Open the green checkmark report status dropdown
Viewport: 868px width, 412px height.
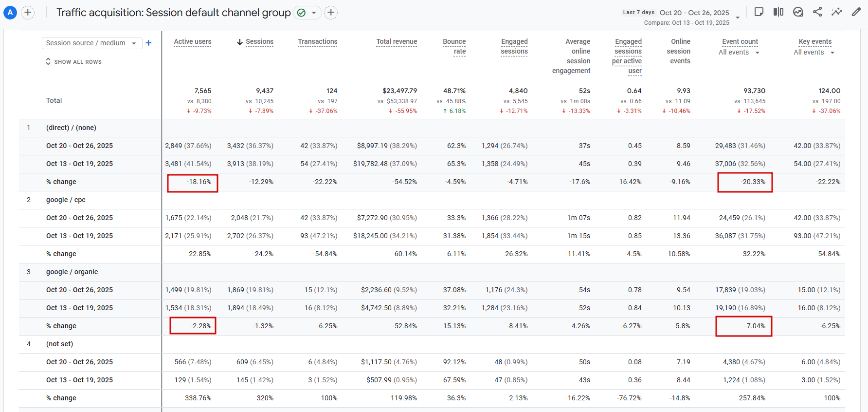(307, 13)
